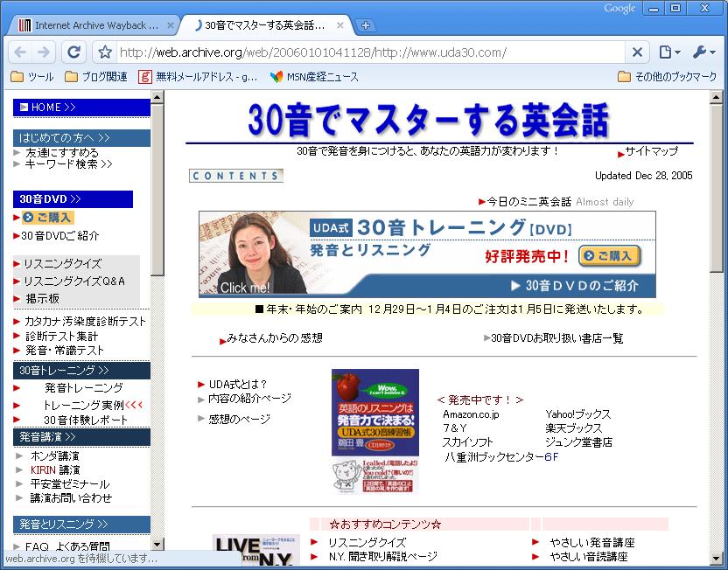The width and height of the screenshot is (728, 570).
Task: Open リスニングクイズ in the sidebar
Action: [x=63, y=264]
